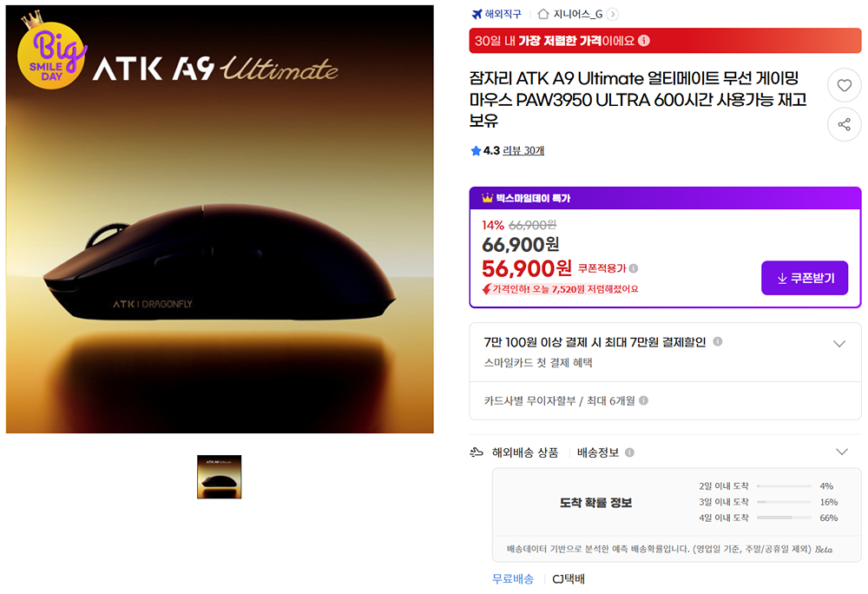The height and width of the screenshot is (594, 868).
Task: Click the share icon button
Action: point(844,124)
